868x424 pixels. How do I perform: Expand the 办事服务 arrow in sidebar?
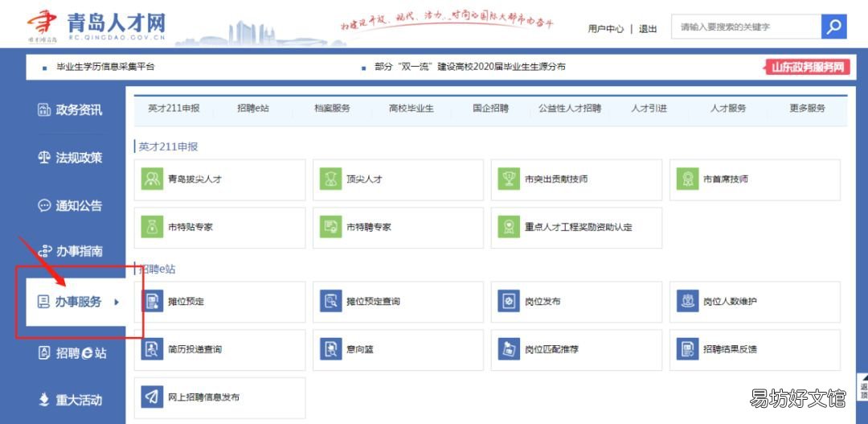point(117,302)
